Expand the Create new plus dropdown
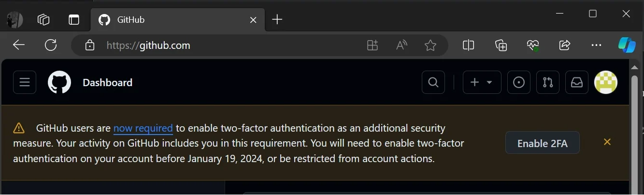 pos(482,82)
